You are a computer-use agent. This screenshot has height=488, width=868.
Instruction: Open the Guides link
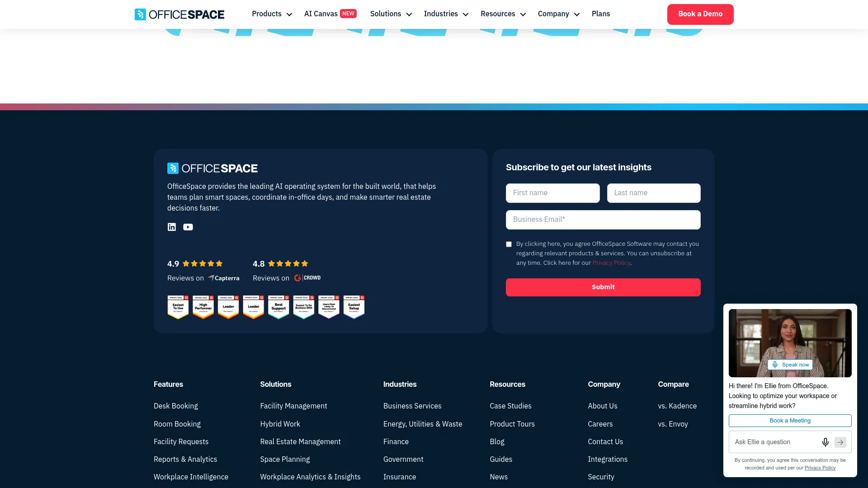501,459
